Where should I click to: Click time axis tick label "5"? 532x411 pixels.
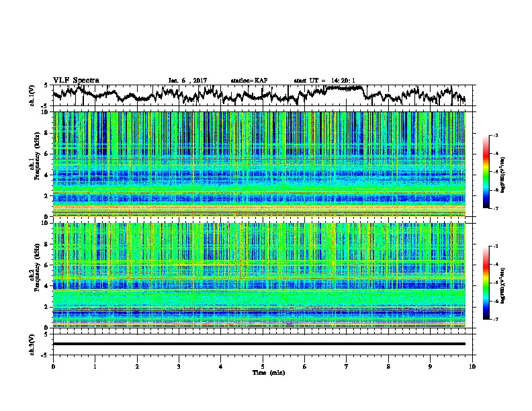point(263,366)
